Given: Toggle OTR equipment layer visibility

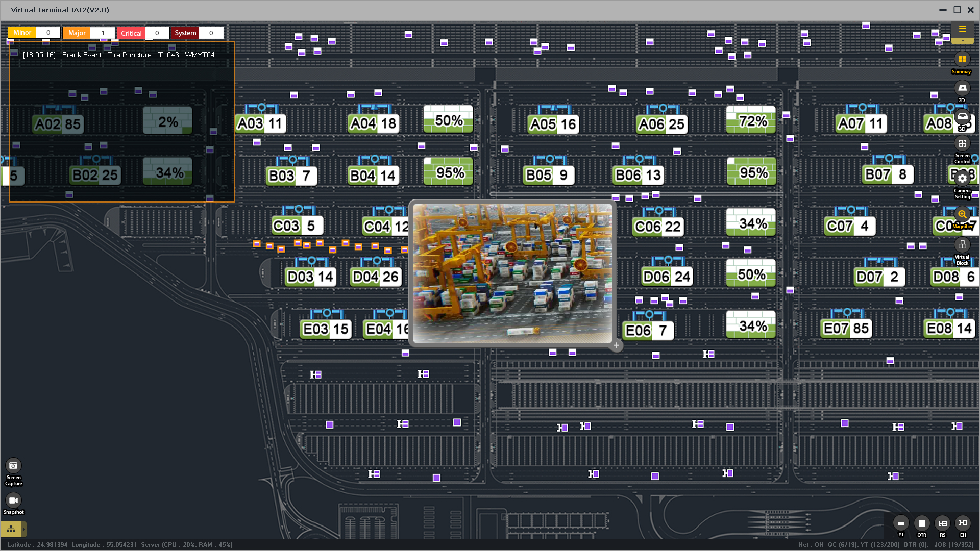Looking at the screenshot, I should pos(921,523).
